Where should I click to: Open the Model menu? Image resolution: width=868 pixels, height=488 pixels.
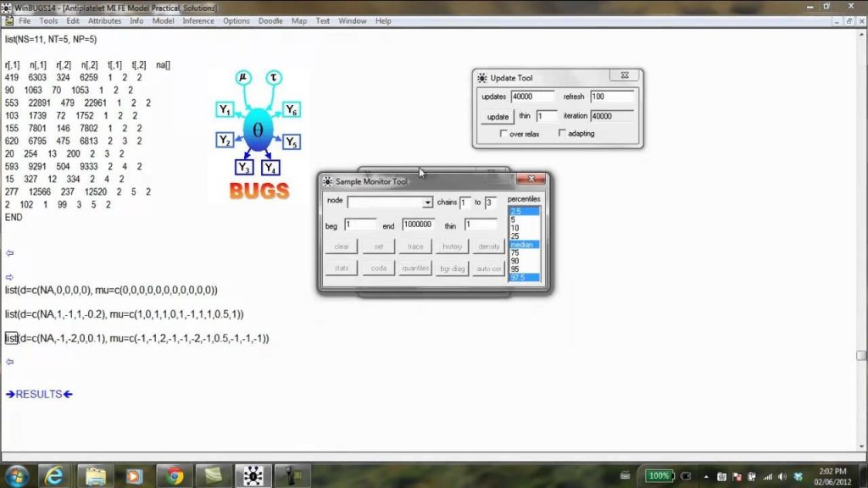(163, 20)
